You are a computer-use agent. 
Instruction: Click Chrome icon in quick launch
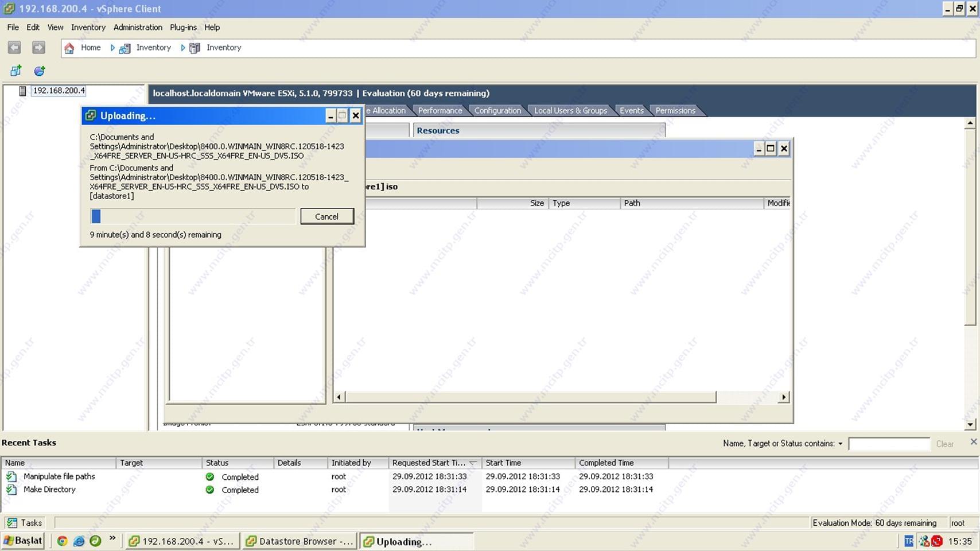[63, 541]
